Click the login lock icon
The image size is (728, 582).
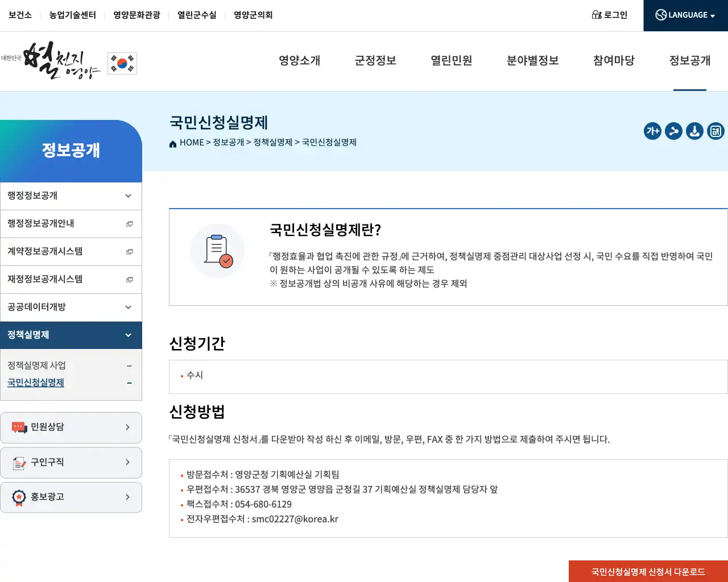[x=597, y=15]
